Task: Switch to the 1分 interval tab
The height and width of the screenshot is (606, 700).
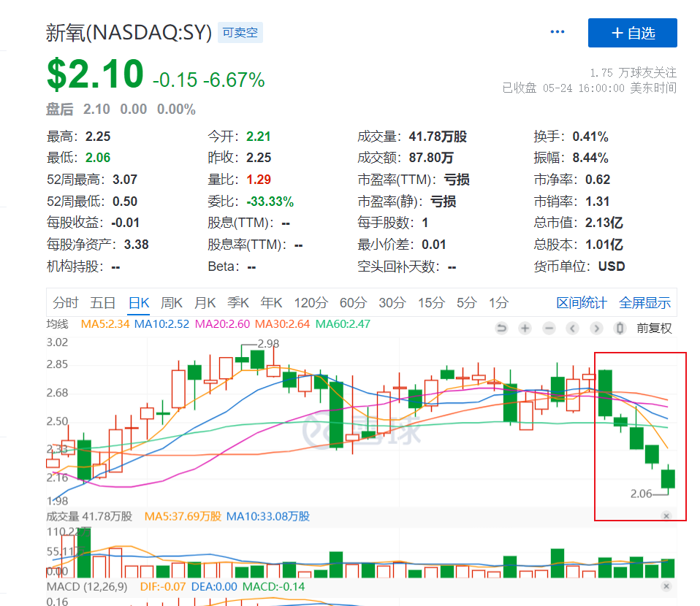Action: click(x=498, y=303)
